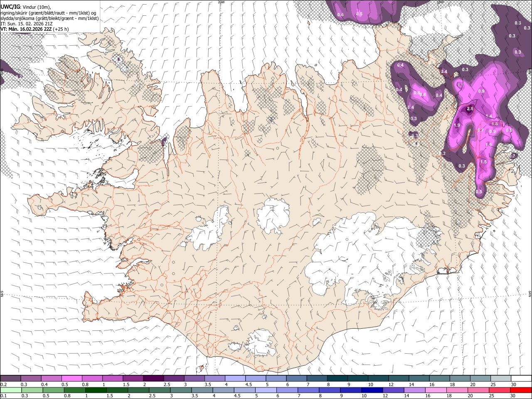Click the 'rigning/skúrir (grænt/blátt/rautt' legend description line

click(x=49, y=12)
